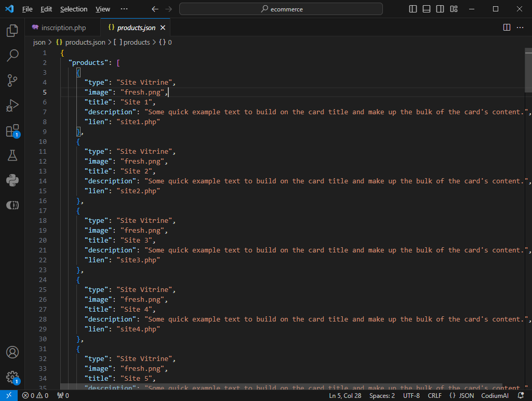Open the Extensions view
This screenshot has width=532, height=401.
click(x=12, y=130)
